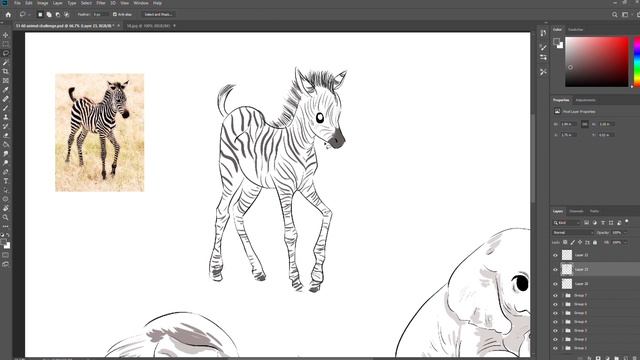The height and width of the screenshot is (360, 640).
Task: Click the Select and Mask button
Action: coord(158,14)
